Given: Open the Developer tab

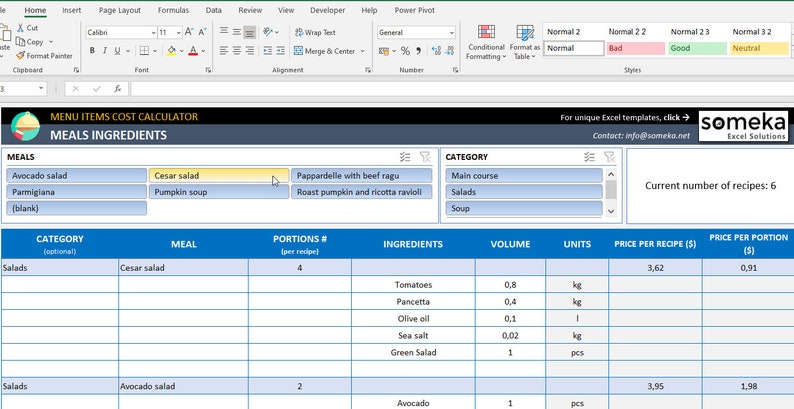Looking at the screenshot, I should point(328,10).
